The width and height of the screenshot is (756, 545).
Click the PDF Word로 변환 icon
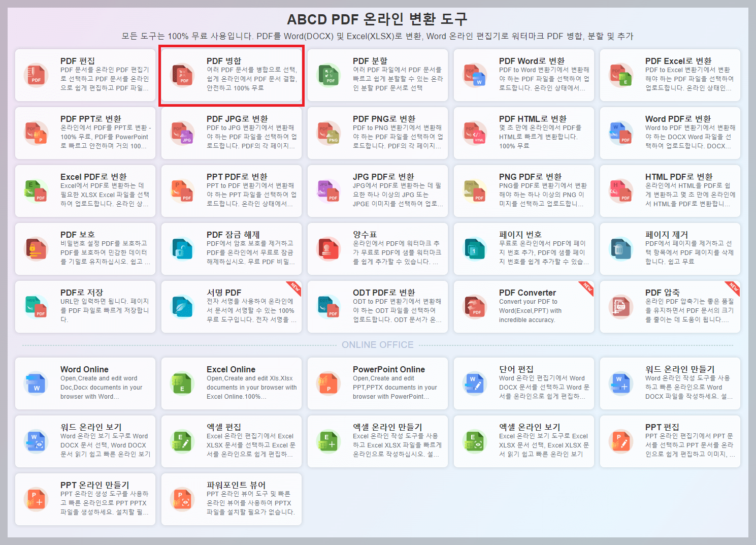click(x=474, y=75)
